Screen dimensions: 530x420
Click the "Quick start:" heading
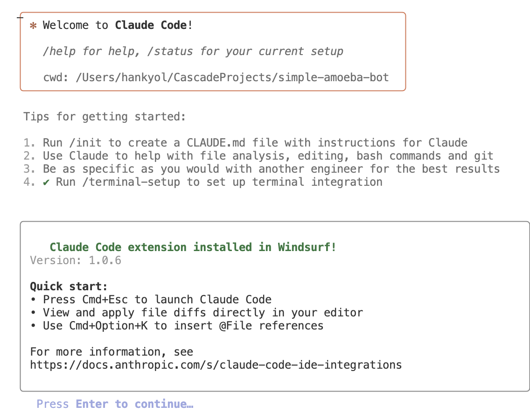point(69,286)
